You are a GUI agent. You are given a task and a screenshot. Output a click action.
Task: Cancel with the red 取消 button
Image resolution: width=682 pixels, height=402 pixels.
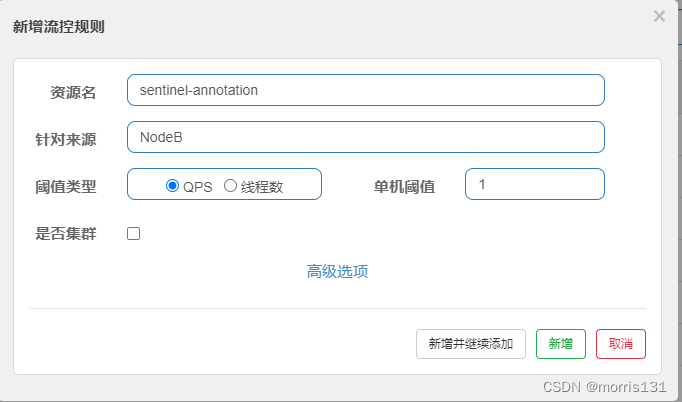(x=621, y=344)
